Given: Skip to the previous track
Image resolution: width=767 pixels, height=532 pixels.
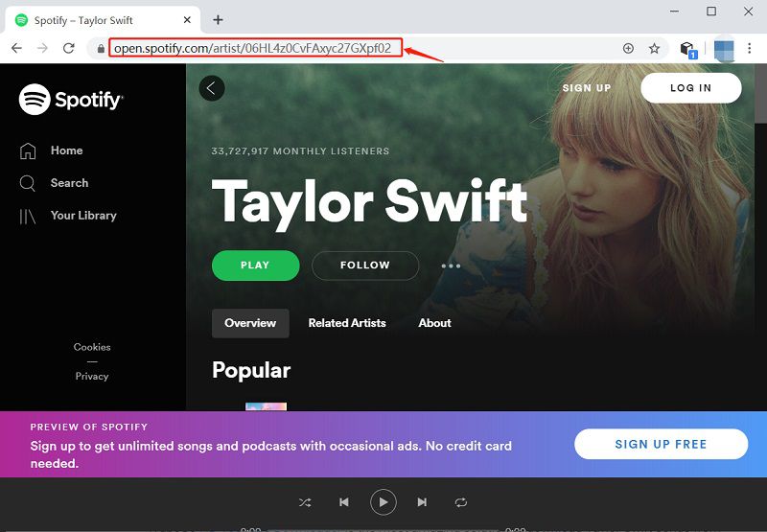Looking at the screenshot, I should coord(344,502).
